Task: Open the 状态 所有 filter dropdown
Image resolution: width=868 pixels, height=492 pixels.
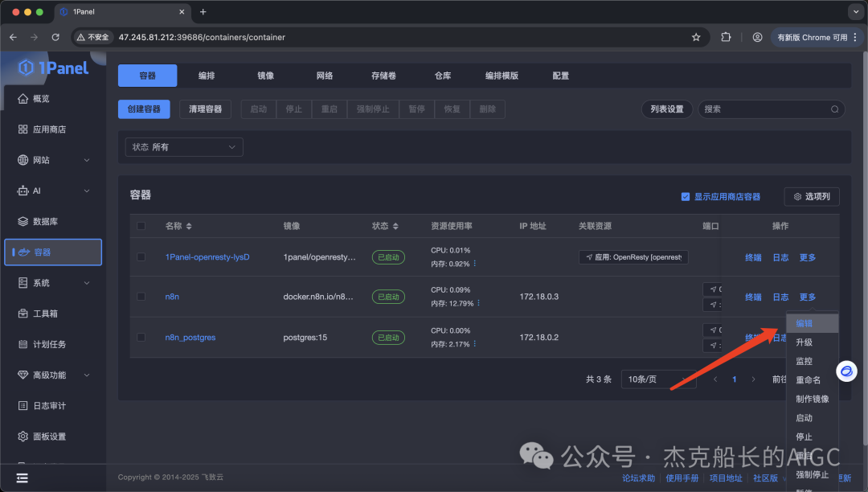Action: (x=184, y=147)
